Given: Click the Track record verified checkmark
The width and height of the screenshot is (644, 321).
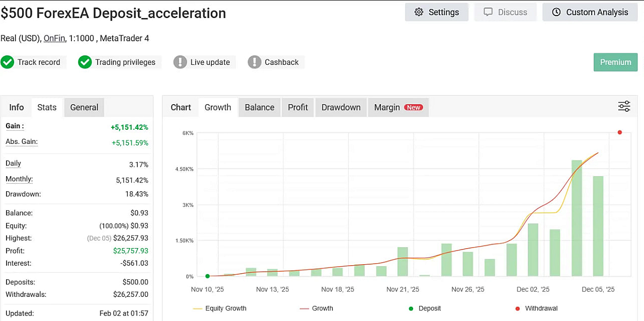Looking at the screenshot, I should tap(8, 62).
